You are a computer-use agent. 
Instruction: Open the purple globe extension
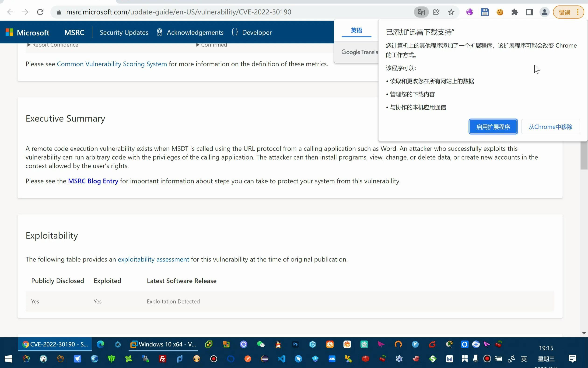tap(469, 12)
